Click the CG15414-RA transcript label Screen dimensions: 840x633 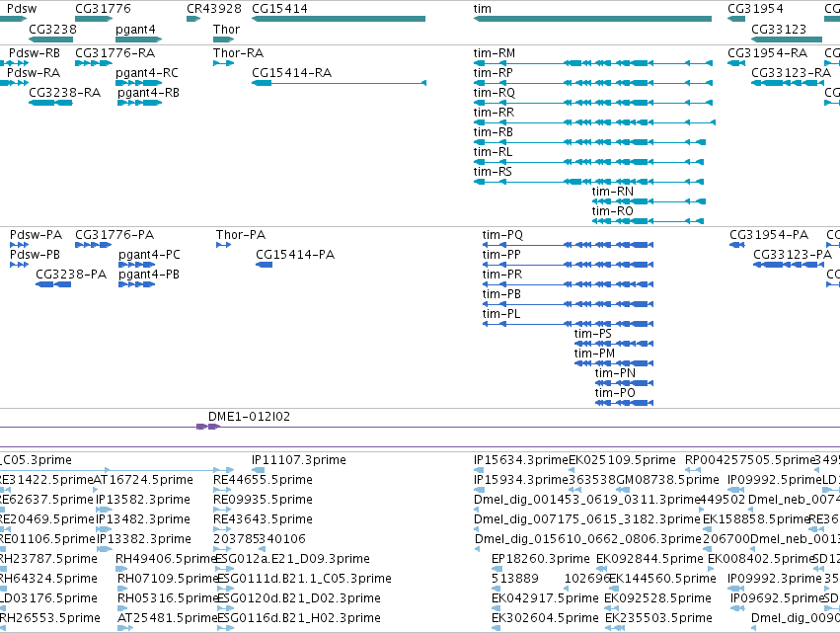pyautogui.click(x=291, y=73)
